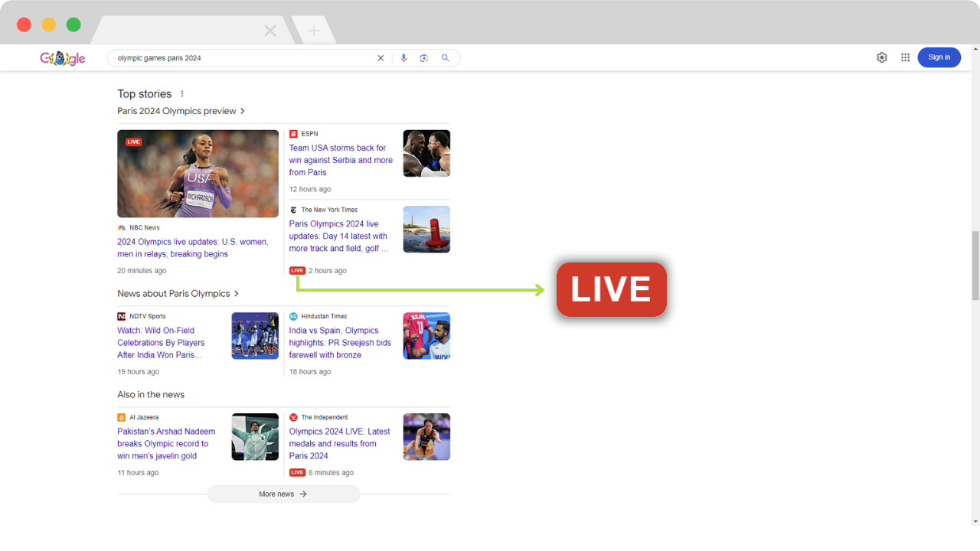Expand News about Paris Olympics section

tap(178, 294)
